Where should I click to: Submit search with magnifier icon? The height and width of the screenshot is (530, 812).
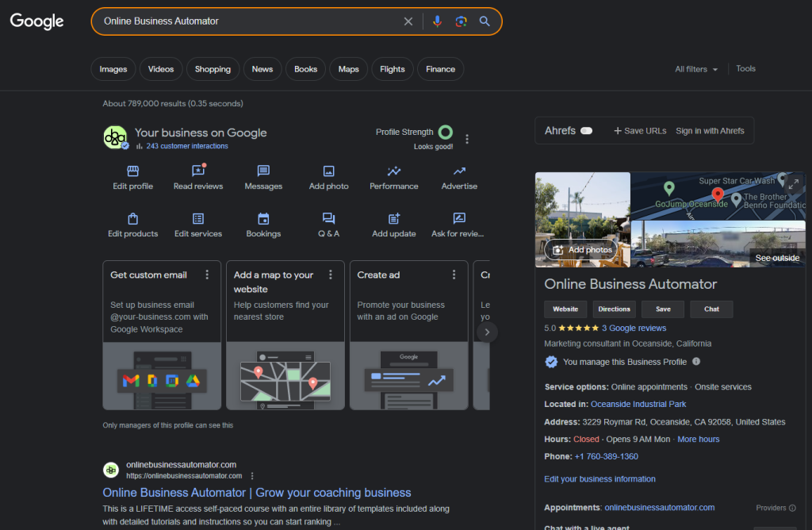pos(485,21)
